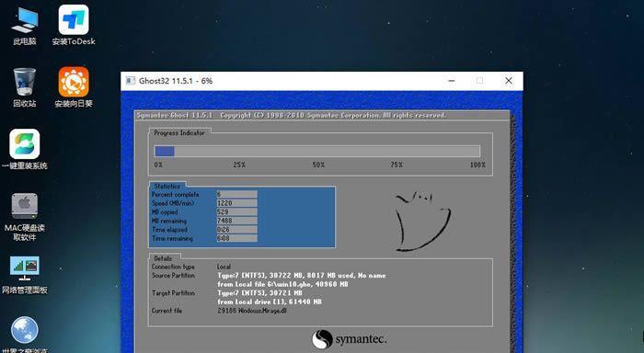644x353 pixels.
Task: Click the Speed (MB/min) value field
Action: coord(237,203)
